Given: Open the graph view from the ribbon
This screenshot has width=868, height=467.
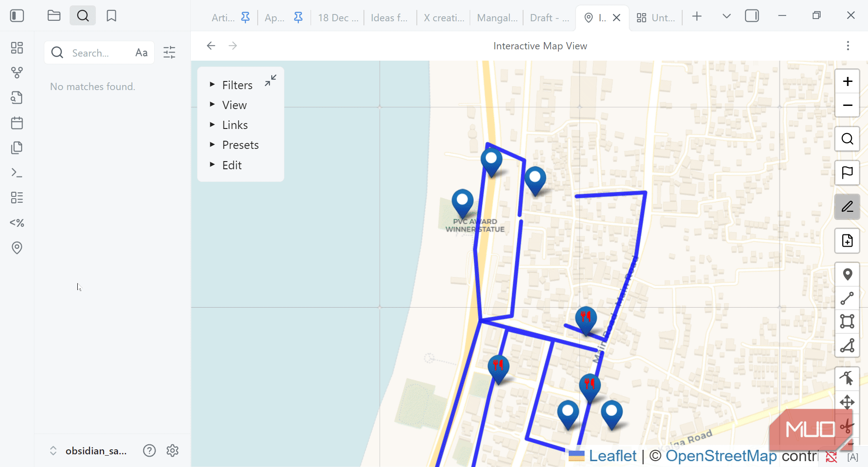Looking at the screenshot, I should (x=17, y=72).
